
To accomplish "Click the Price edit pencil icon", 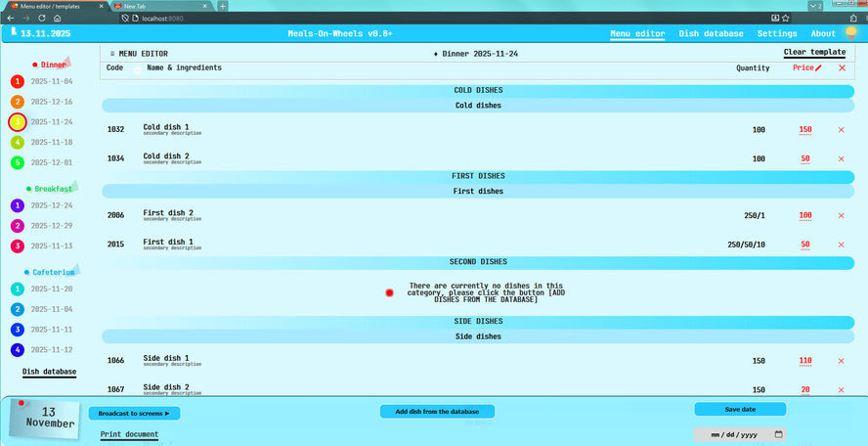I will point(818,68).
